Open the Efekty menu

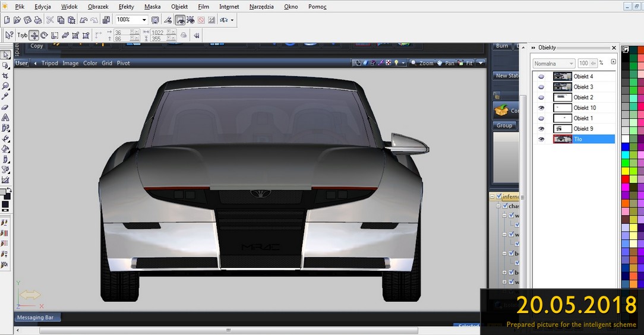126,7
